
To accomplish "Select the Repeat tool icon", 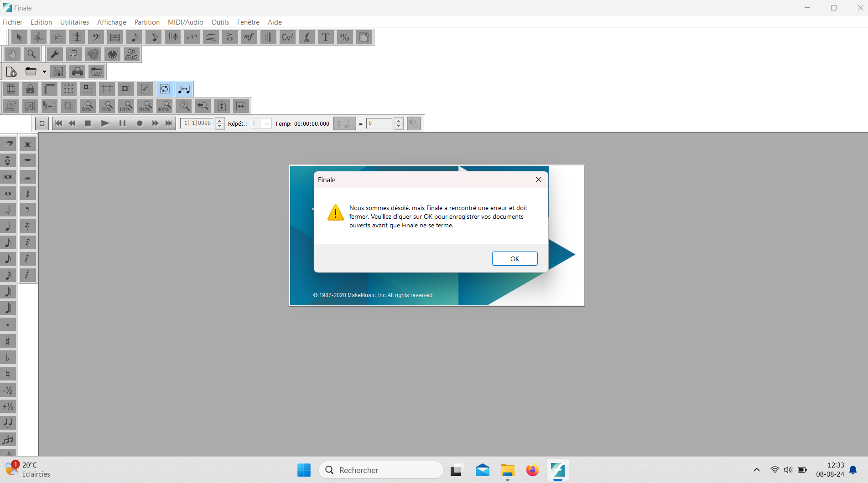I will point(268,37).
